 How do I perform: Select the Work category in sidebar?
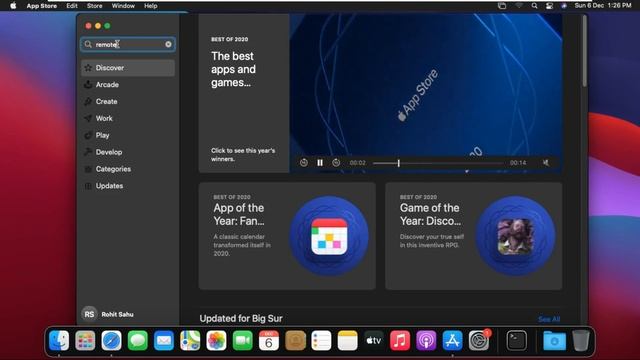click(x=128, y=118)
